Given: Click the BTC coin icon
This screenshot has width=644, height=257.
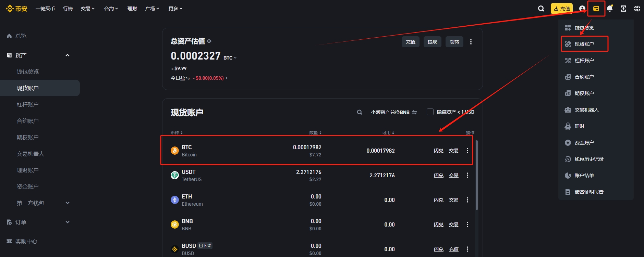Looking at the screenshot, I should [x=175, y=151].
